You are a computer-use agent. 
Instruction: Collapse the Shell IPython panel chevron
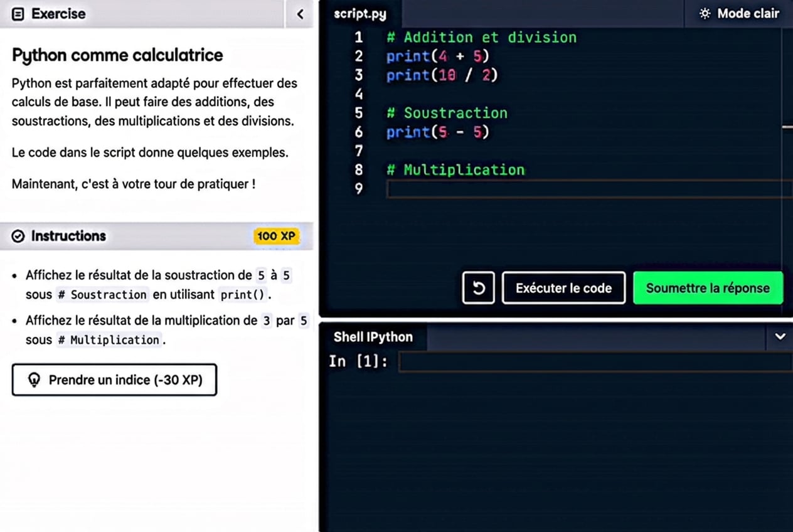point(780,337)
